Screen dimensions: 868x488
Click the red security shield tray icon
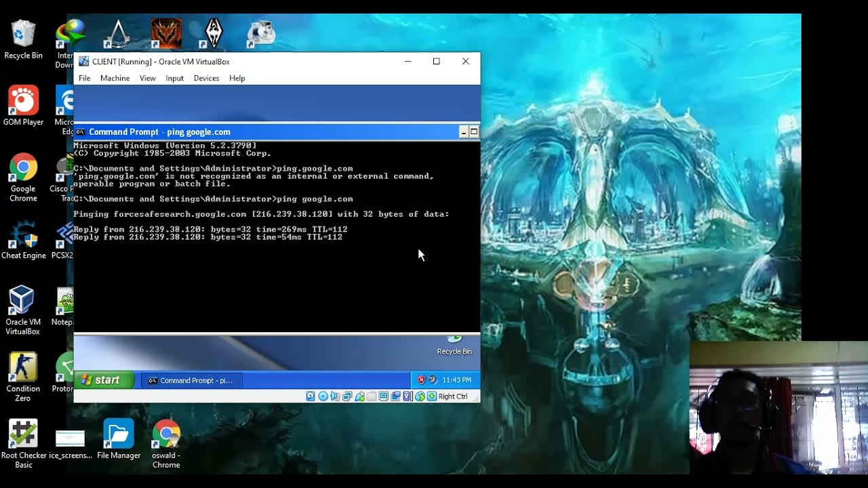click(x=421, y=380)
